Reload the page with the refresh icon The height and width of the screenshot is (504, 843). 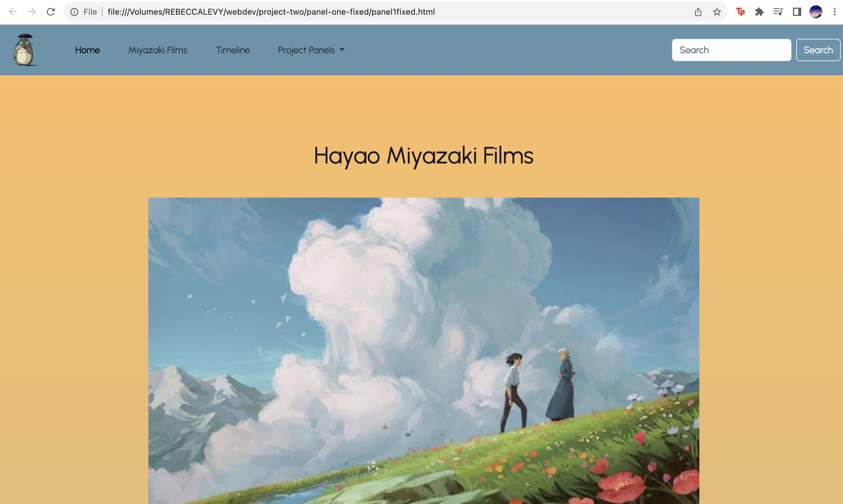(x=51, y=12)
